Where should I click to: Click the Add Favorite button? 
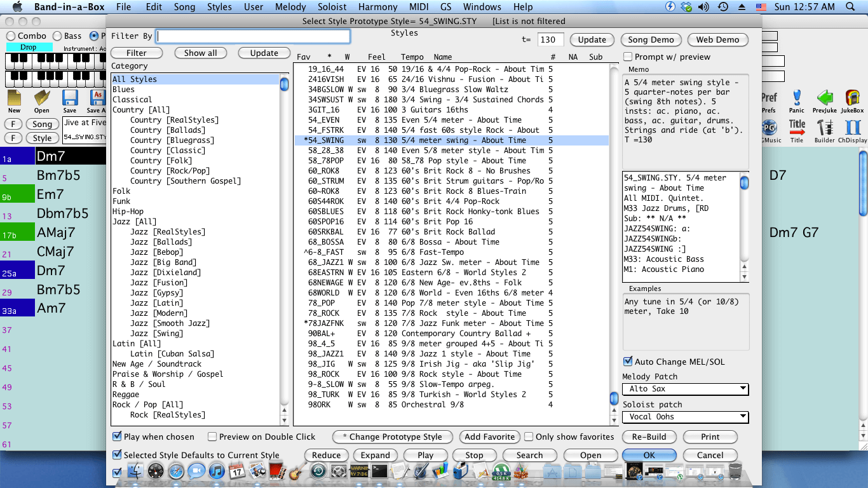(489, 437)
